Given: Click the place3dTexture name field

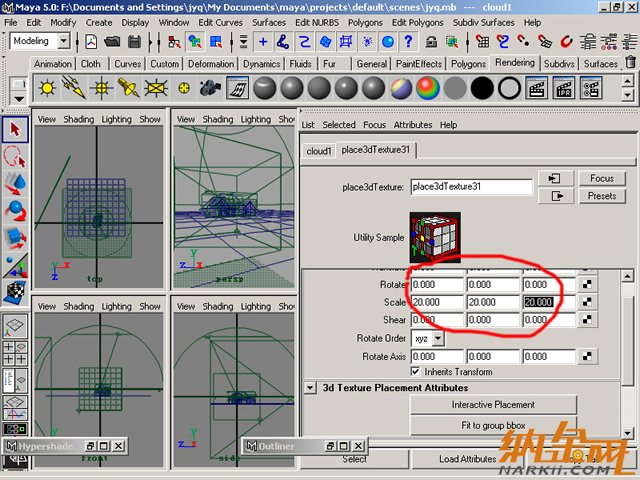Looking at the screenshot, I should pyautogui.click(x=471, y=187).
